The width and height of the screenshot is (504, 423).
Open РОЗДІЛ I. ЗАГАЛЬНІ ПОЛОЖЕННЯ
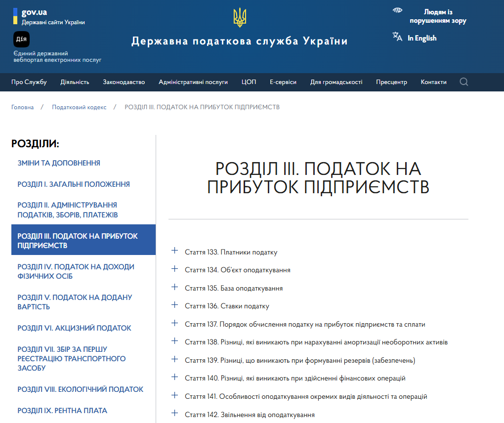click(x=74, y=184)
